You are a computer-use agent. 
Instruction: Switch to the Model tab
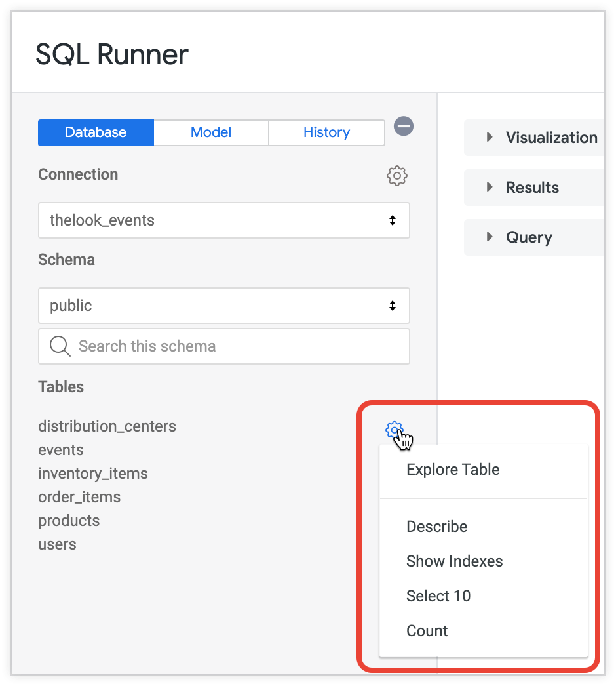click(x=211, y=132)
